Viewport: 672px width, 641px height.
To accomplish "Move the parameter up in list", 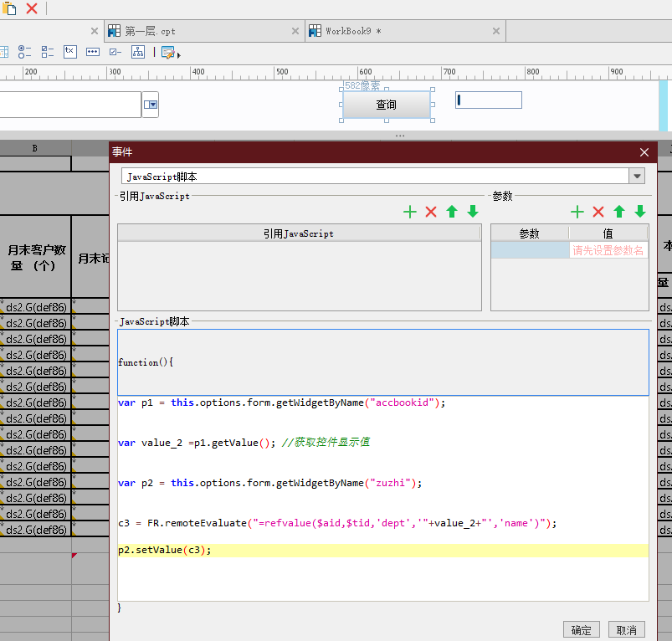I will pos(619,212).
